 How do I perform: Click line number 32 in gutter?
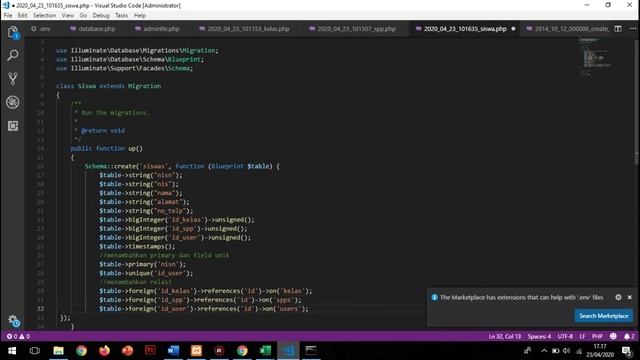coord(40,309)
